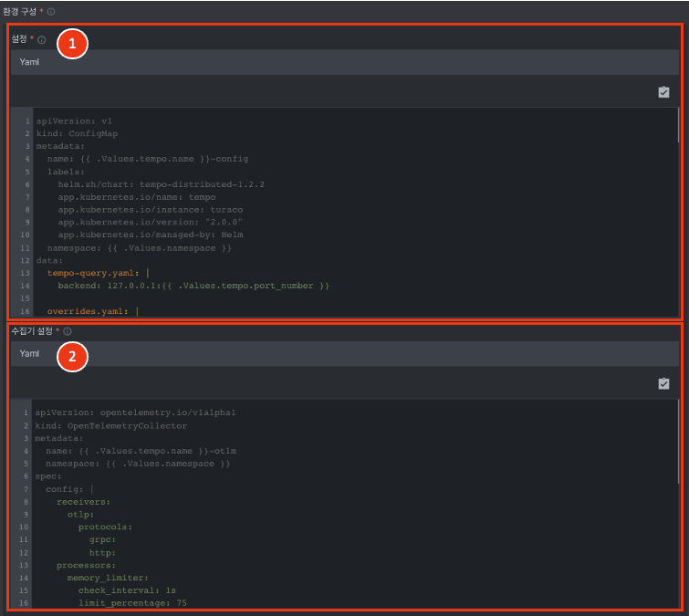Open the info icon next to 설정
689x616 pixels.
42,40
